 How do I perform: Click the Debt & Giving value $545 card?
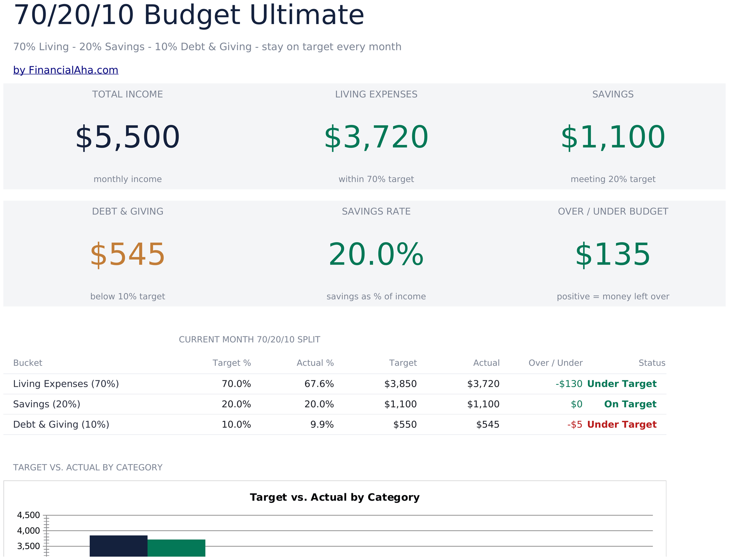pos(128,255)
